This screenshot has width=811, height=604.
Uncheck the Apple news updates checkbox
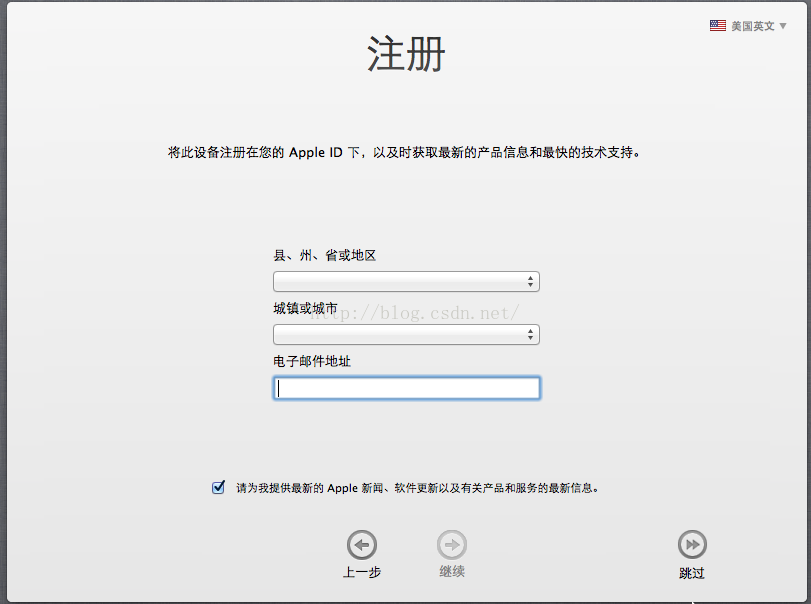[x=218, y=488]
